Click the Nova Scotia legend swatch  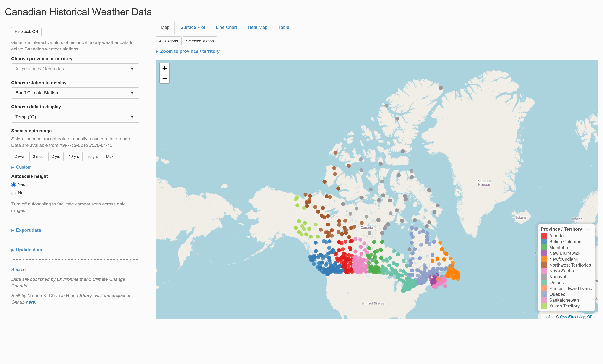[x=544, y=271]
